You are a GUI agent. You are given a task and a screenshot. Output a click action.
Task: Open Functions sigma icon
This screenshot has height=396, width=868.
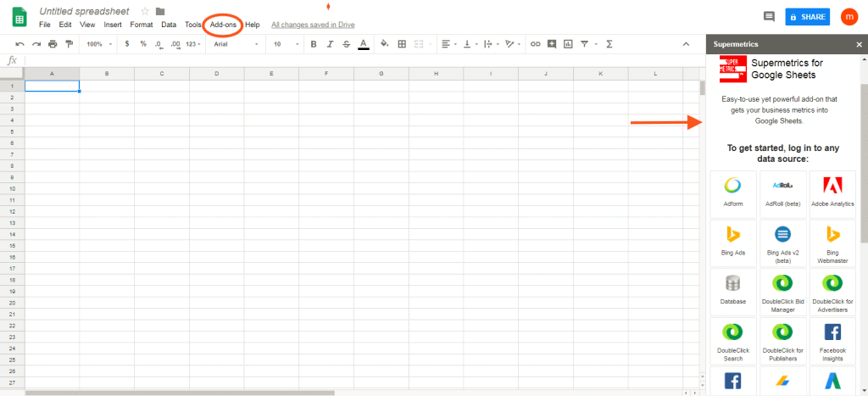tap(609, 44)
